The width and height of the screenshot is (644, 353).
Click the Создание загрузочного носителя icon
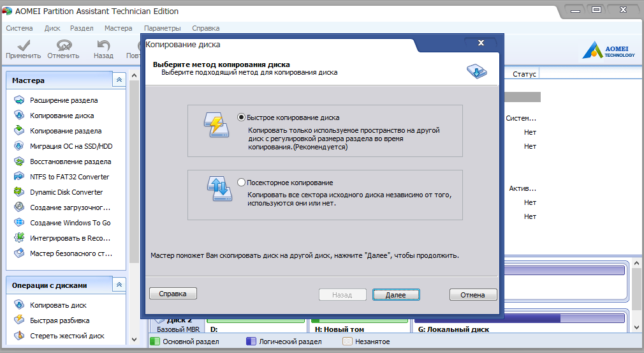[19, 207]
